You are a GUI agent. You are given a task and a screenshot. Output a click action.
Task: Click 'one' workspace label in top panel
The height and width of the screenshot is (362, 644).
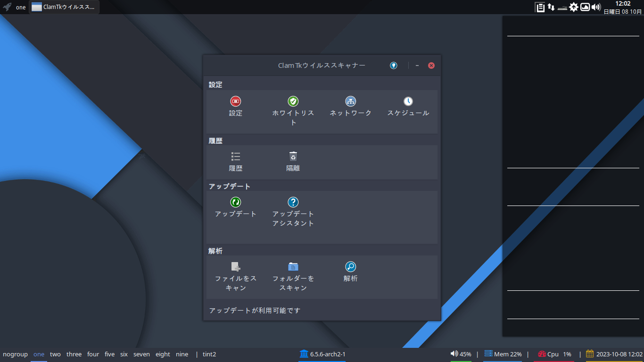pos(21,8)
